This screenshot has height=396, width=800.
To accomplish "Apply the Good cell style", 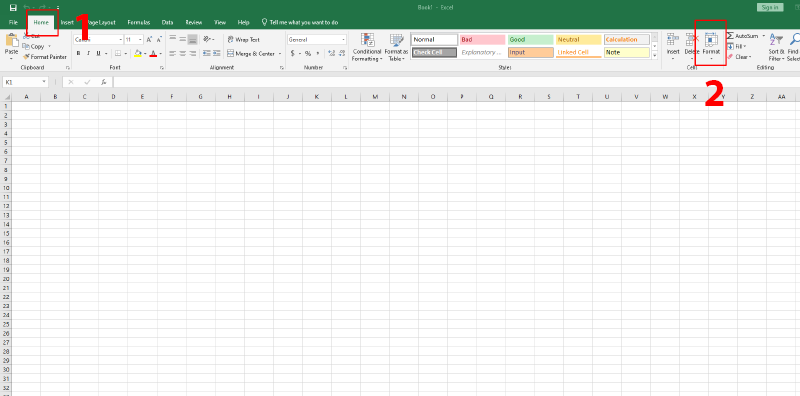I will point(531,39).
